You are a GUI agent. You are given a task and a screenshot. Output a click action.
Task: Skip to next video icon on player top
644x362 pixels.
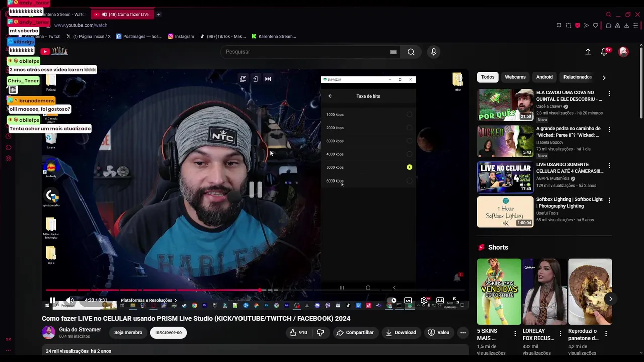268,79
